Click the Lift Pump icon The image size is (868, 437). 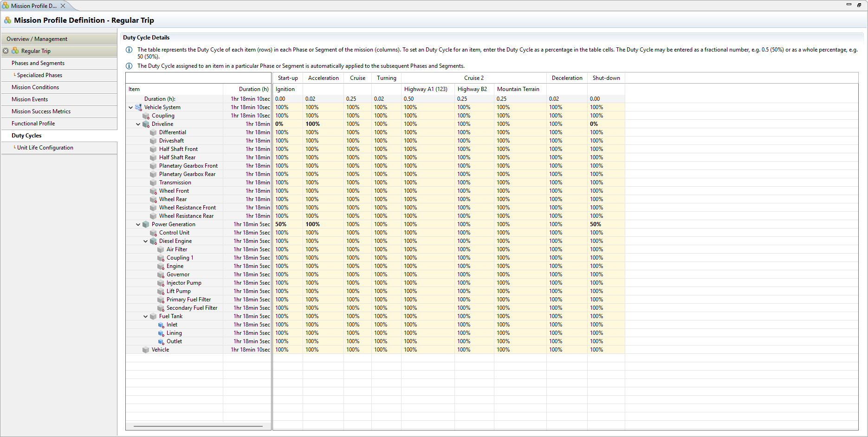pyautogui.click(x=161, y=291)
